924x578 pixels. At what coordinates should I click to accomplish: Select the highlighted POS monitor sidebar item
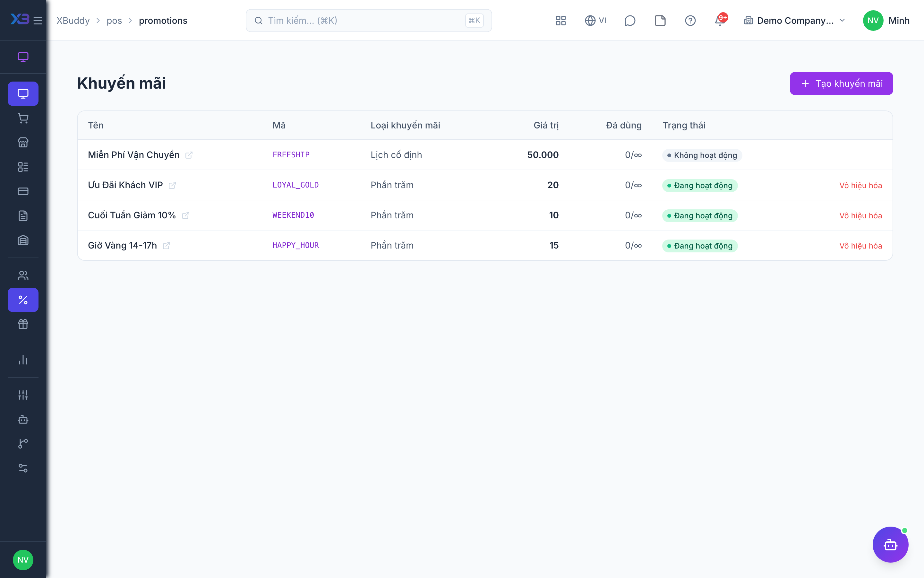23,94
